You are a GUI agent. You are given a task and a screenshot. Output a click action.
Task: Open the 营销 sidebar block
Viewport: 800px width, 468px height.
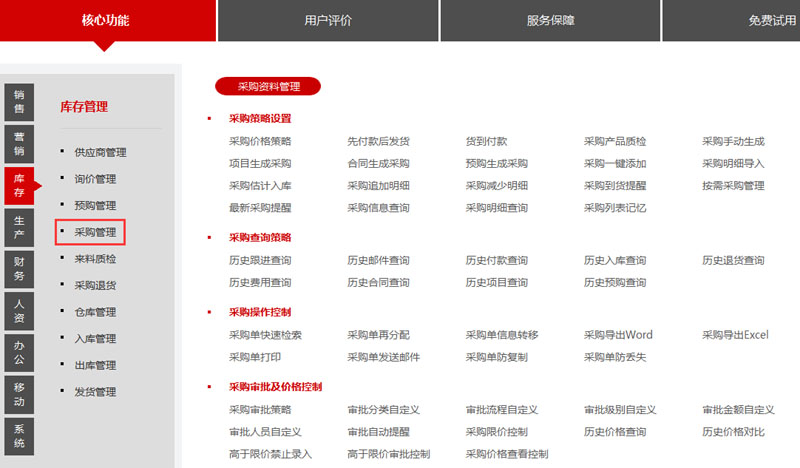click(x=19, y=144)
